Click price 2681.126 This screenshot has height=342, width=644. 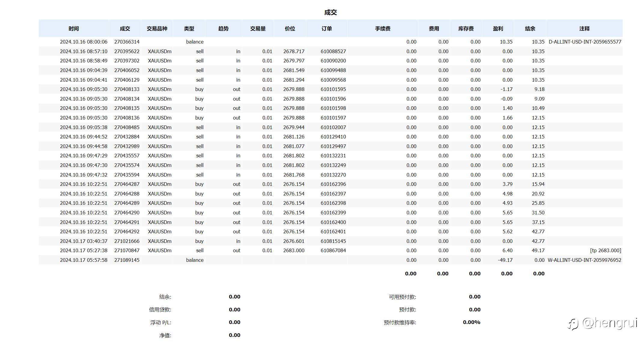(x=294, y=137)
